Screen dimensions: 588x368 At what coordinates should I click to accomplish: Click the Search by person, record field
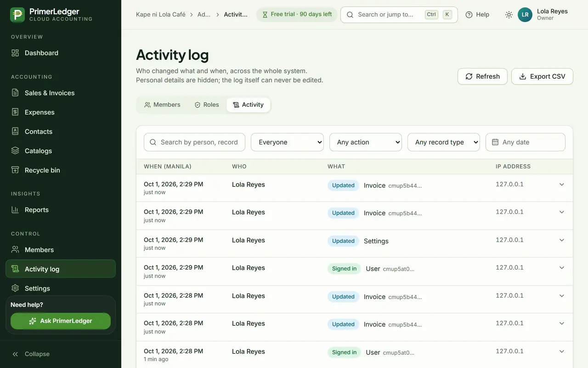click(x=194, y=142)
